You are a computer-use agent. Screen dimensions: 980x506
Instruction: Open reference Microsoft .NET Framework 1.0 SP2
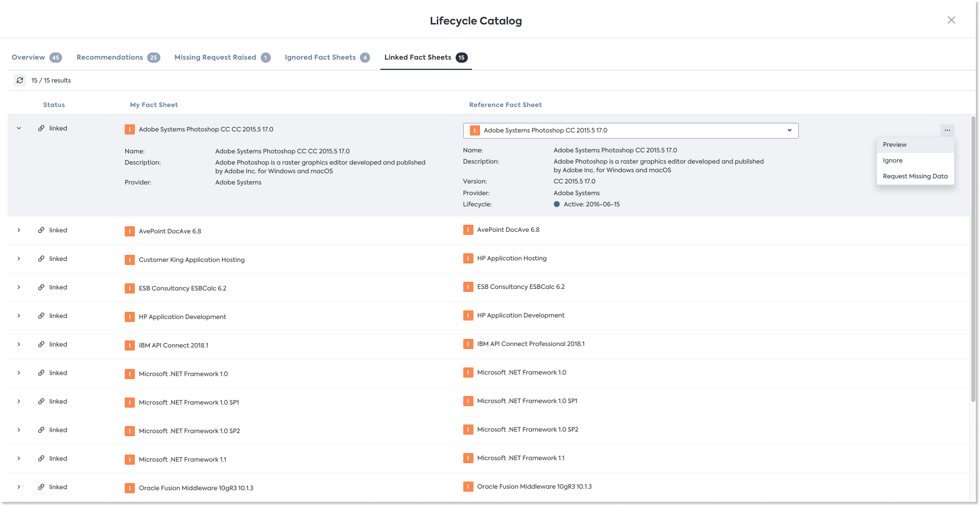[527, 430]
